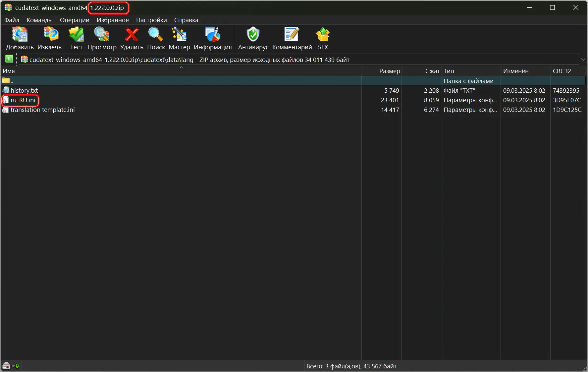The width and height of the screenshot is (588, 372).
Task: Click the archive path address field
Action: tap(298, 60)
